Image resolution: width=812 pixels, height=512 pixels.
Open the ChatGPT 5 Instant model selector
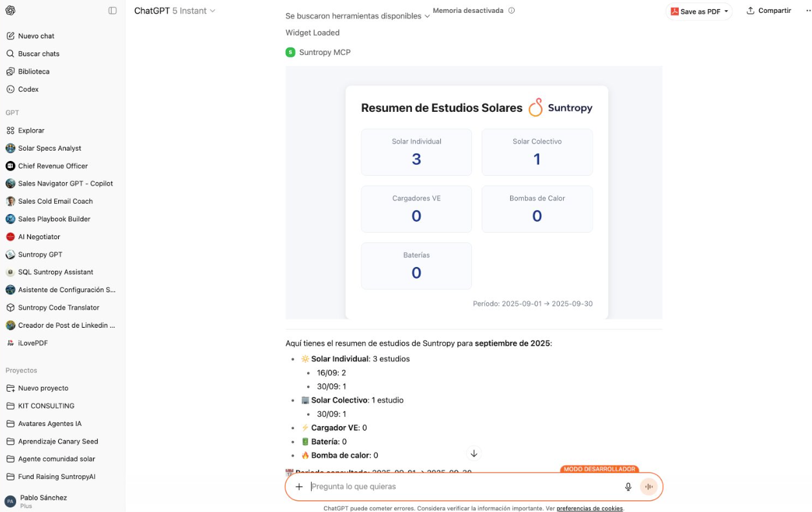coord(173,10)
